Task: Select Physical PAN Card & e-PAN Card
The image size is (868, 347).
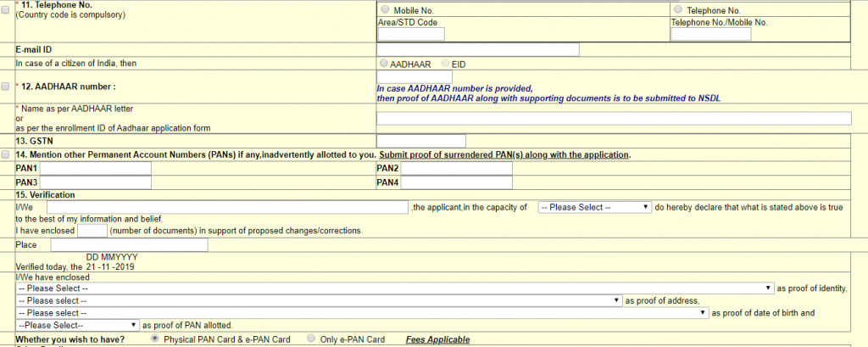Action: tap(155, 339)
